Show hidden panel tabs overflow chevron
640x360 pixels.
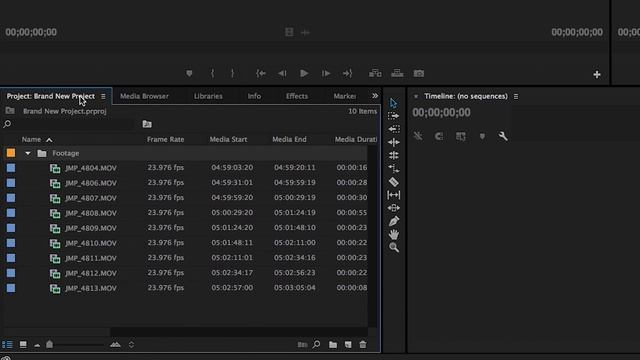click(x=375, y=96)
